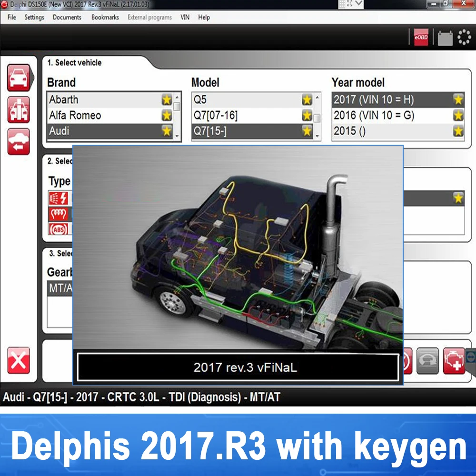Toggle the favorite star next to Abarth
Screen dimensions: 476x476
coord(167,99)
